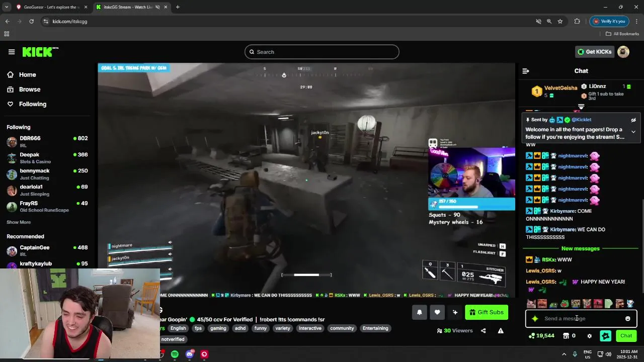
Task: Share the stream via share icon
Action: [484, 330]
